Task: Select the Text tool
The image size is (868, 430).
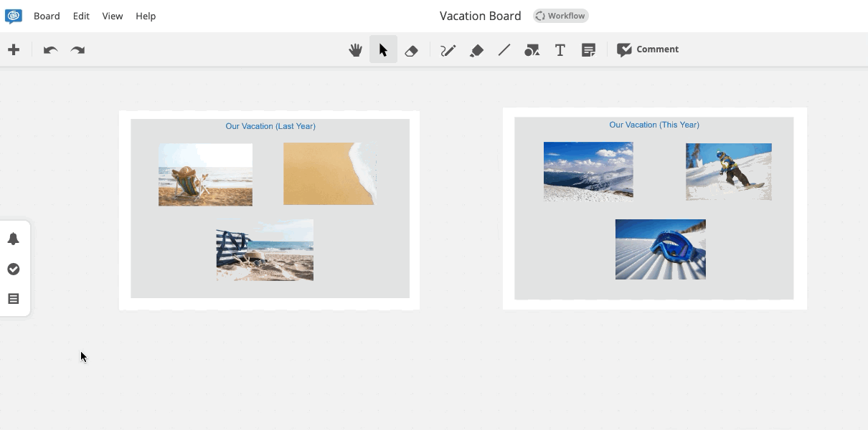Action: [x=560, y=49]
